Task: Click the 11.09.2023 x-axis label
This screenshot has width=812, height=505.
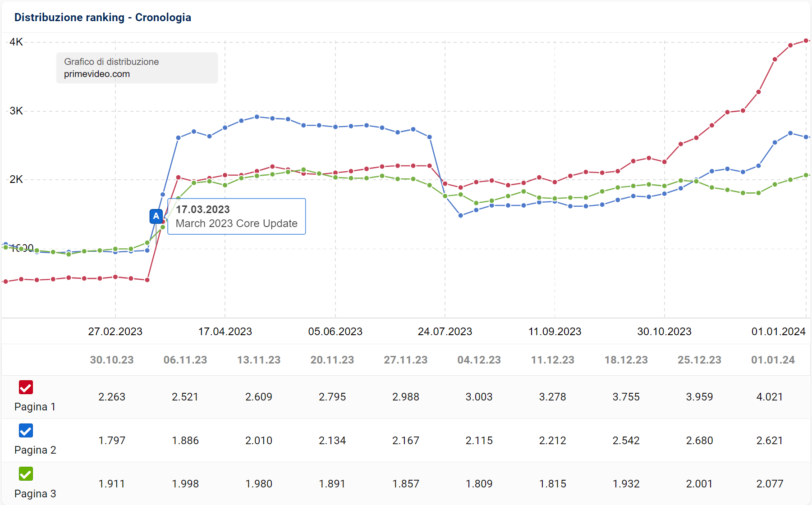Action: pos(555,332)
